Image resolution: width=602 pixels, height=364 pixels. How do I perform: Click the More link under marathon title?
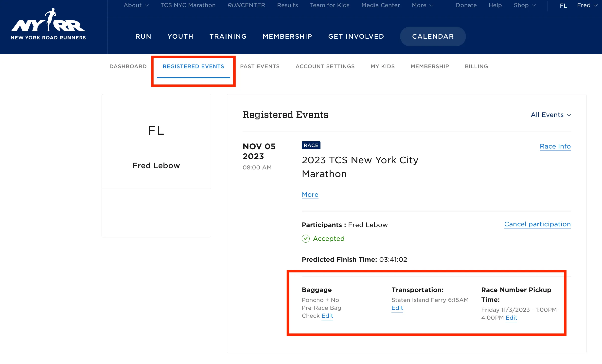point(310,195)
